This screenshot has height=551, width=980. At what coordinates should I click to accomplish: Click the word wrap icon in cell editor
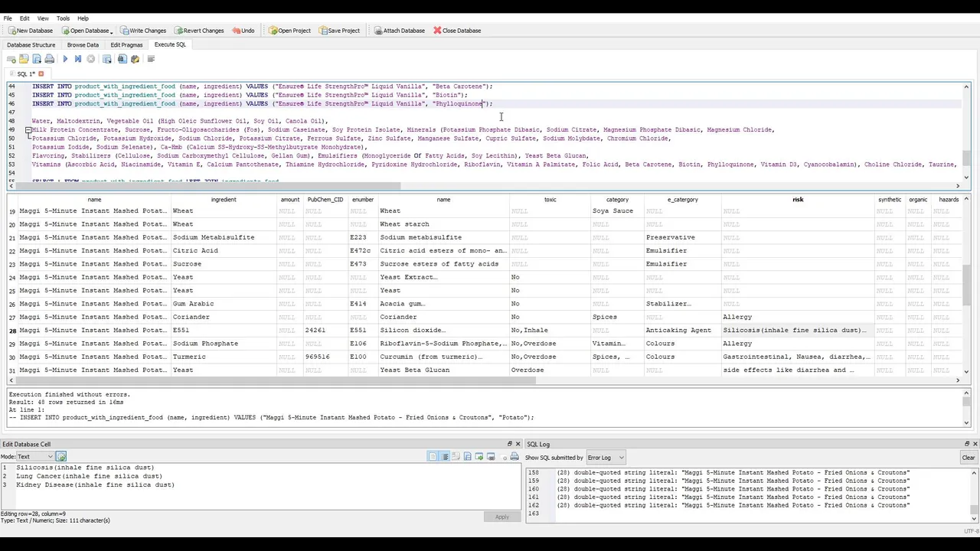[x=433, y=457]
